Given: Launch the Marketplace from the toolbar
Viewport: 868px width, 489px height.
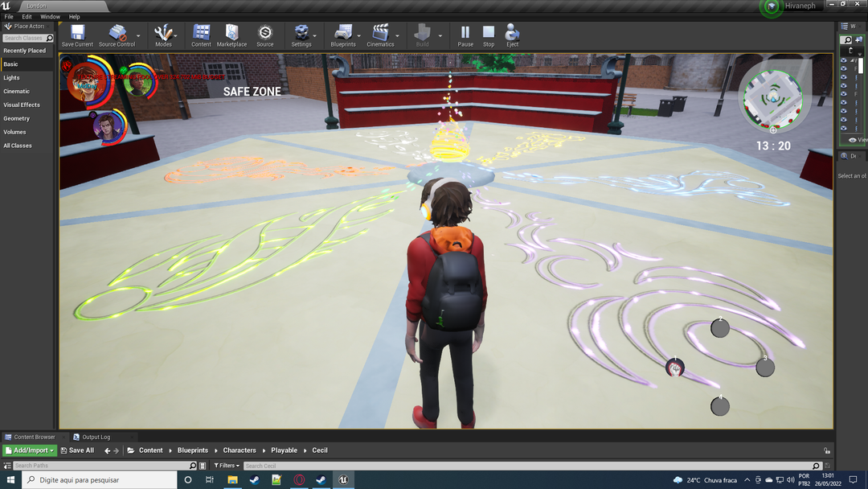Looking at the screenshot, I should click(x=231, y=33).
